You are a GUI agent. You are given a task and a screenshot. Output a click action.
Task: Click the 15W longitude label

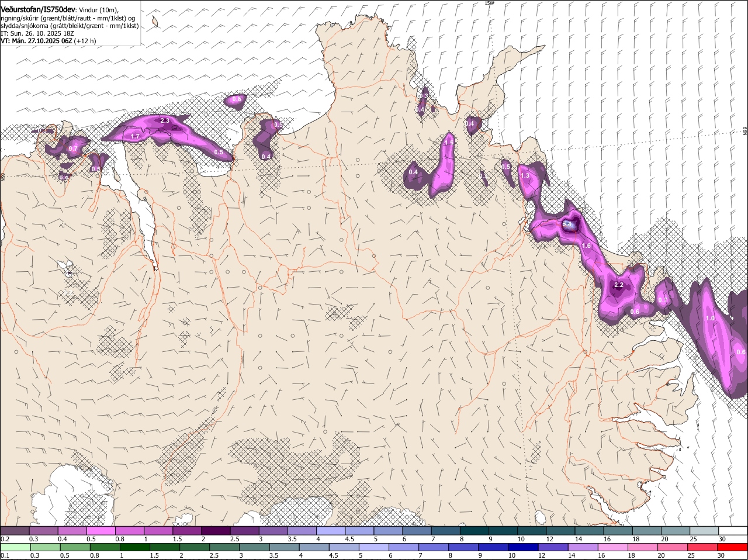pos(489,3)
